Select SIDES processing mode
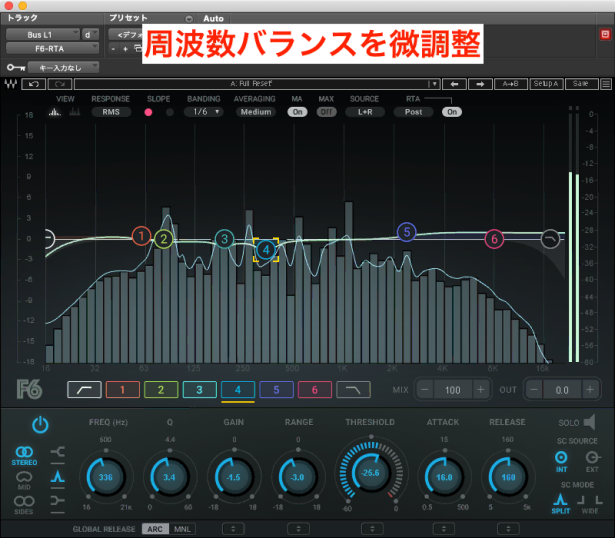The height and width of the screenshot is (538, 615). (24, 505)
